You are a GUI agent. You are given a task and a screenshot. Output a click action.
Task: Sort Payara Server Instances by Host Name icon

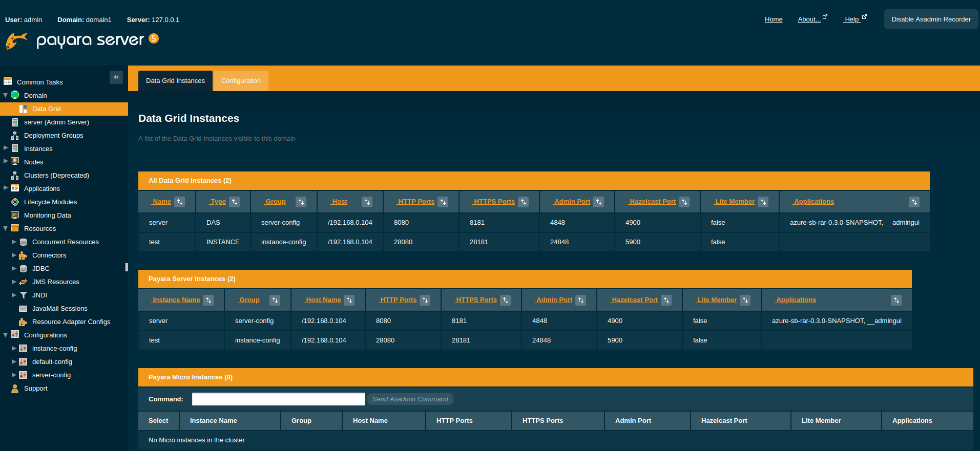pos(349,300)
